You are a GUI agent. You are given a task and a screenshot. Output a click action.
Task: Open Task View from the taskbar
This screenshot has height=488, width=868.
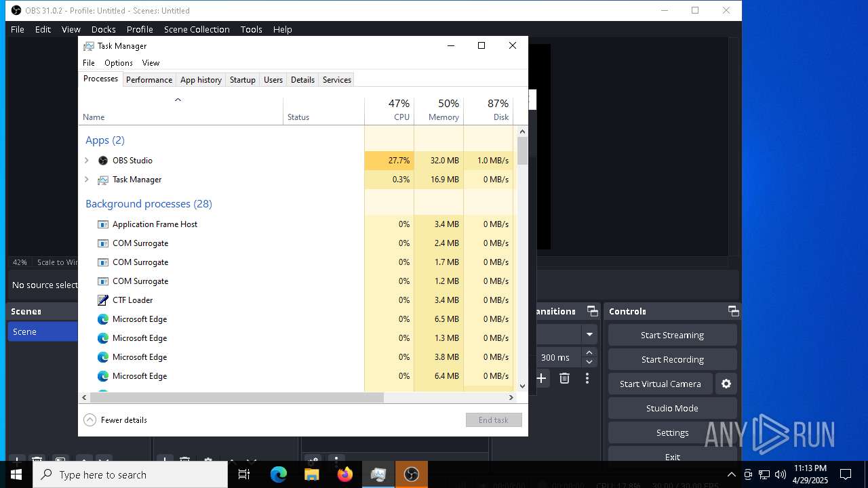244,474
